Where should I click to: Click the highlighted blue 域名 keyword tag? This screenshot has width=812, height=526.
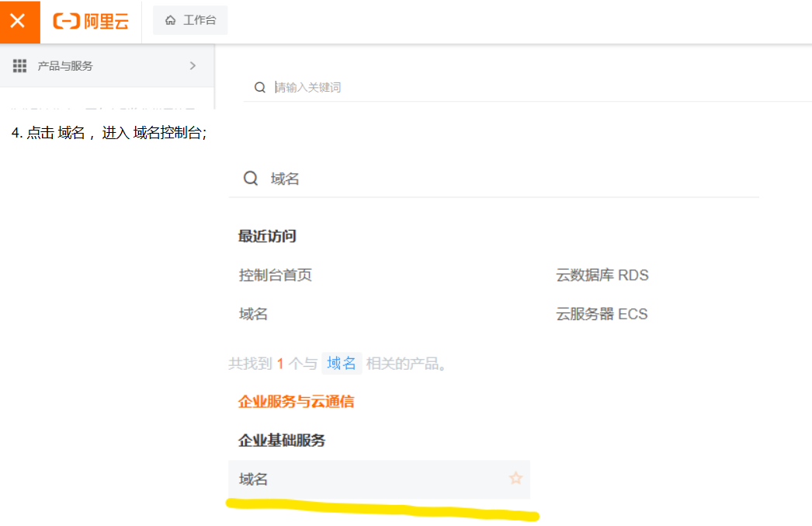(342, 363)
